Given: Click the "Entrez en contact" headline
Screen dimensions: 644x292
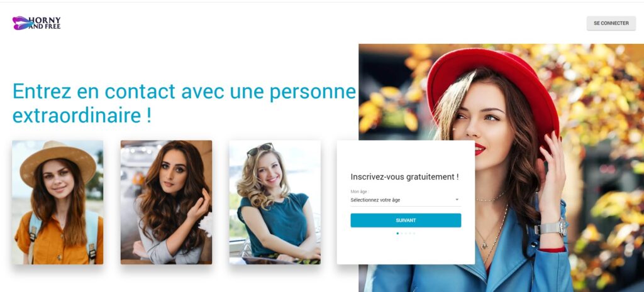Looking at the screenshot, I should click(184, 103).
